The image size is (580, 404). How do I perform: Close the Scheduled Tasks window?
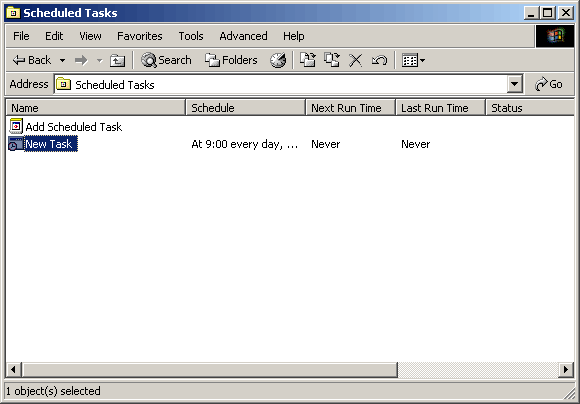[x=566, y=13]
